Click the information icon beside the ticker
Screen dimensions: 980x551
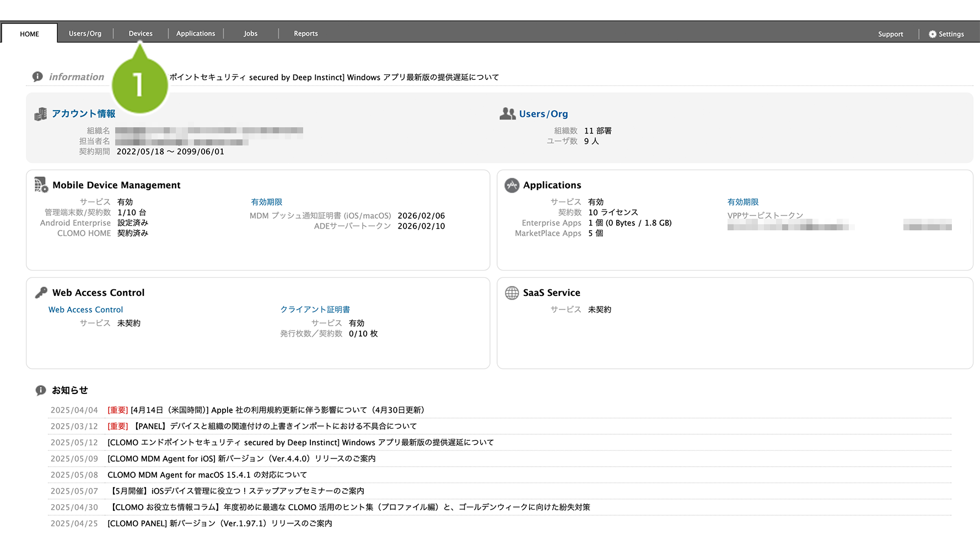[x=37, y=77]
